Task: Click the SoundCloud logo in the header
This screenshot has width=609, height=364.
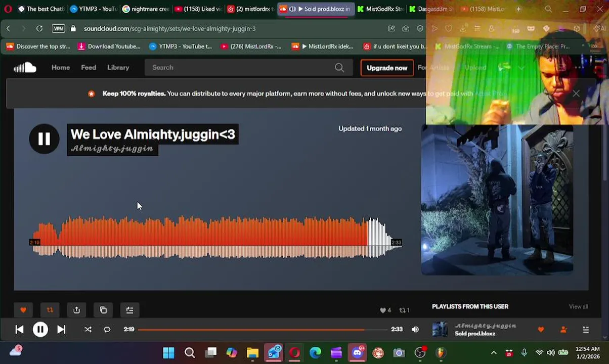Action: [25, 68]
